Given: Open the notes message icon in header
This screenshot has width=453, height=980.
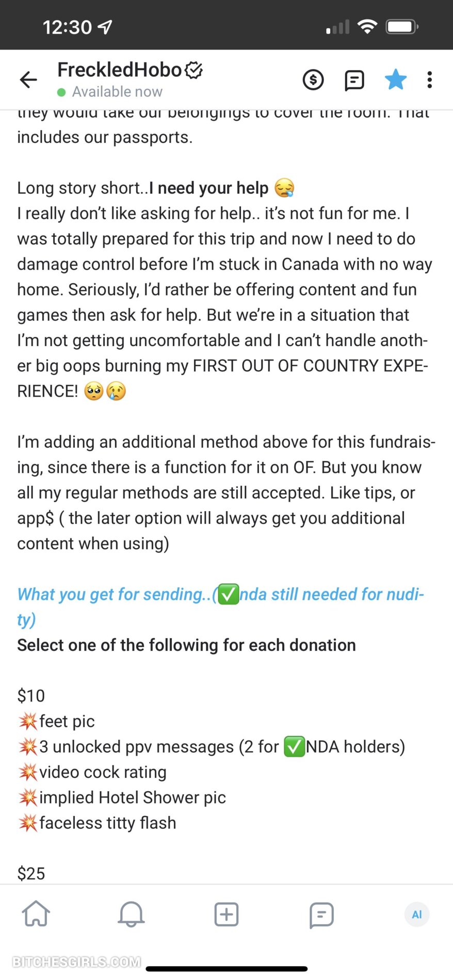Looking at the screenshot, I should tap(354, 80).
